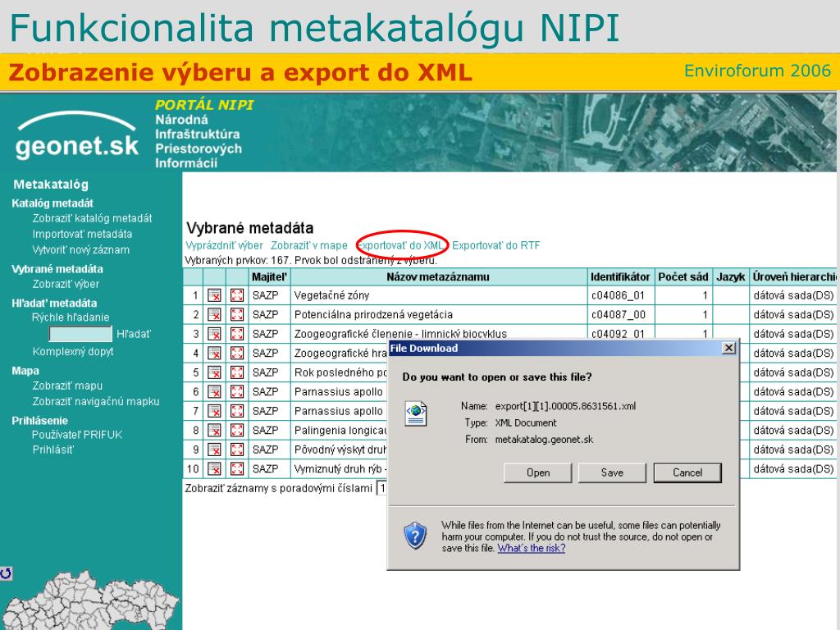This screenshot has height=630, width=840.
Task: Zoom to extent icon for Vegetačné zóny
Action: [237, 295]
